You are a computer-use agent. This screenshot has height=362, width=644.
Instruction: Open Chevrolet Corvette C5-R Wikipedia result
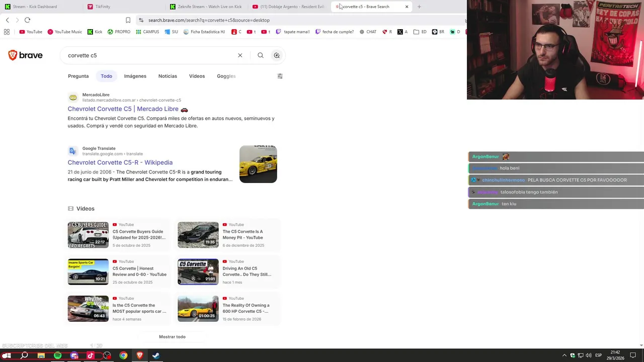120,162
